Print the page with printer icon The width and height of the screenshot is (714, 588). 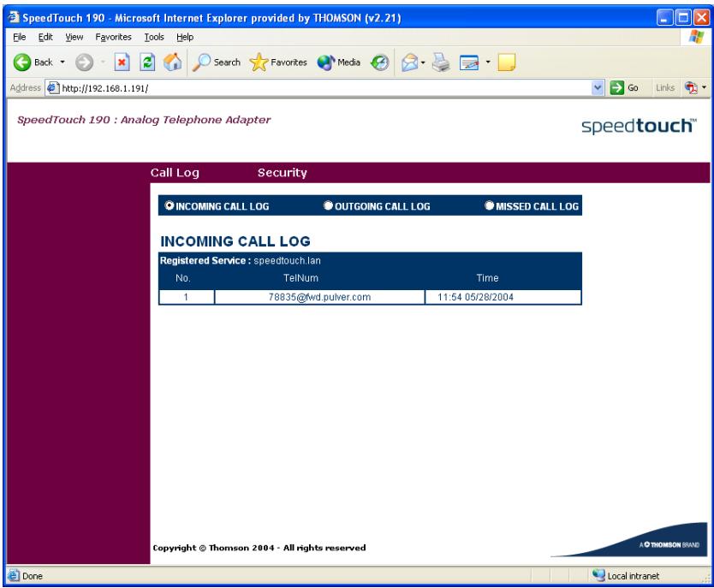click(440, 62)
